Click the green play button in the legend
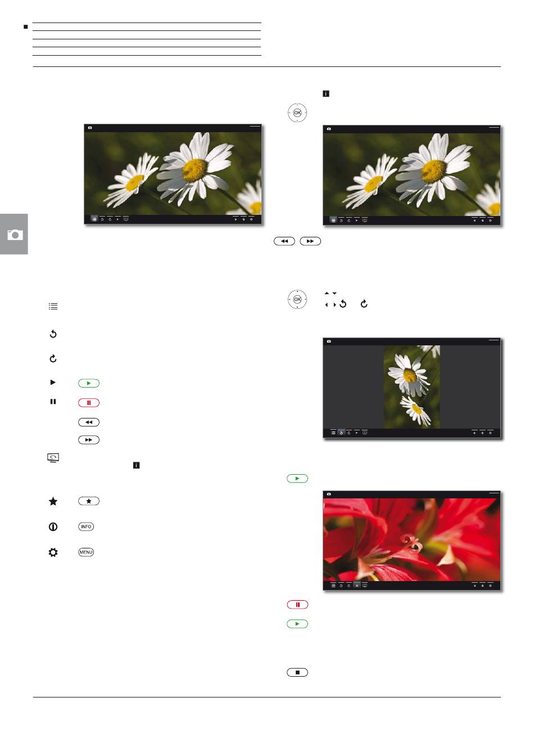Image resolution: width=534 pixels, height=756 pixels. pos(88,384)
